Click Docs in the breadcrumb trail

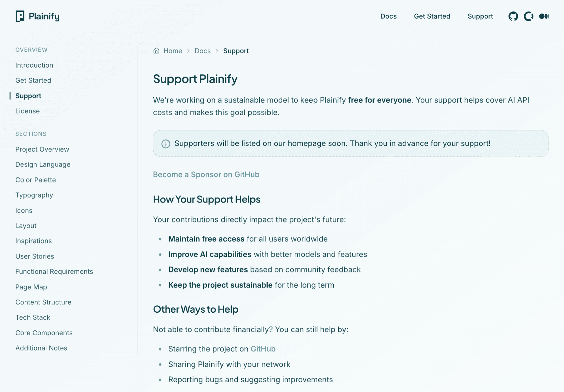(x=203, y=51)
